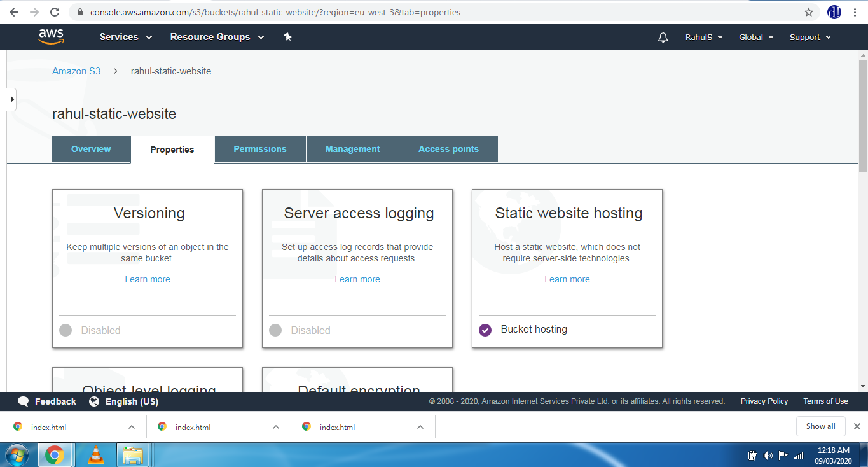This screenshot has width=868, height=467.
Task: Click the rahul-static-website breadcrumb text
Action: coord(171,71)
